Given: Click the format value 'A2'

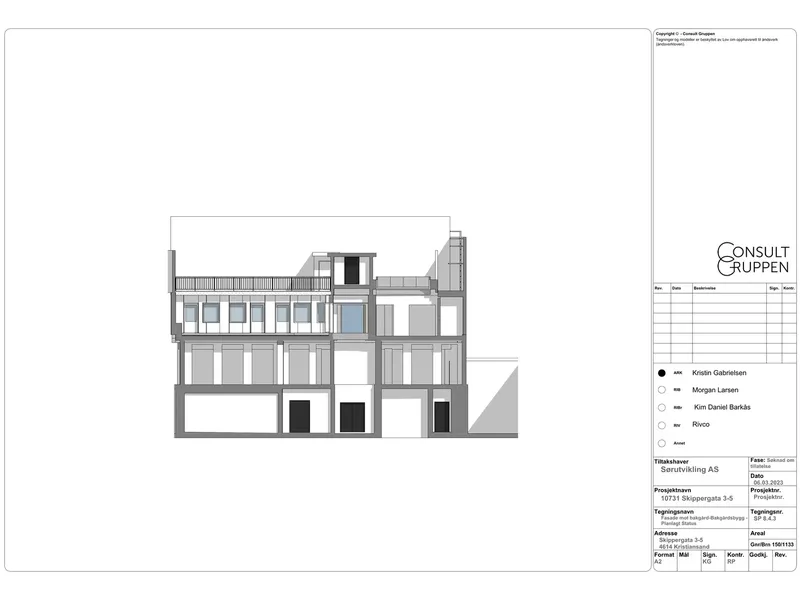Looking at the screenshot, I should 658,561.
